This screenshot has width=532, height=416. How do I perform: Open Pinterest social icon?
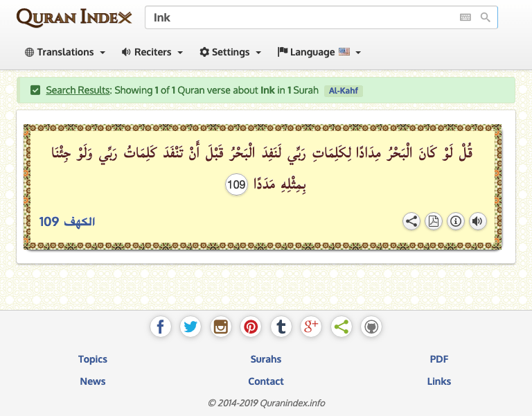pyautogui.click(x=251, y=327)
